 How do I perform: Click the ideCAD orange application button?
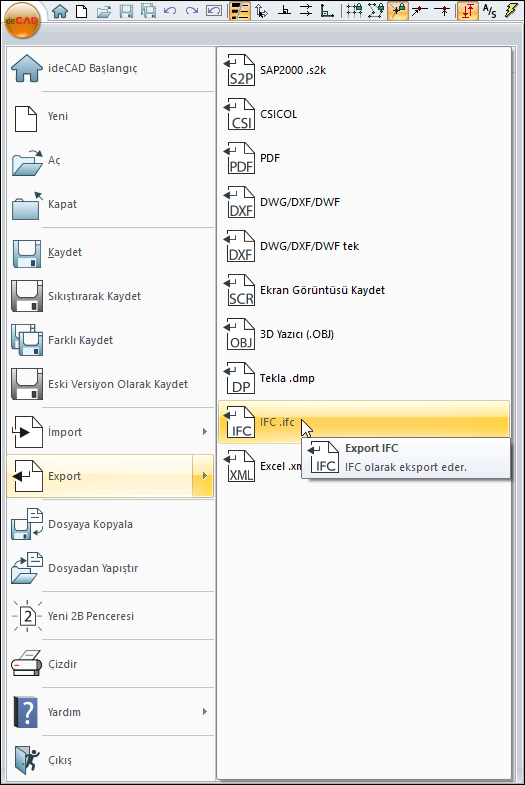[22, 20]
